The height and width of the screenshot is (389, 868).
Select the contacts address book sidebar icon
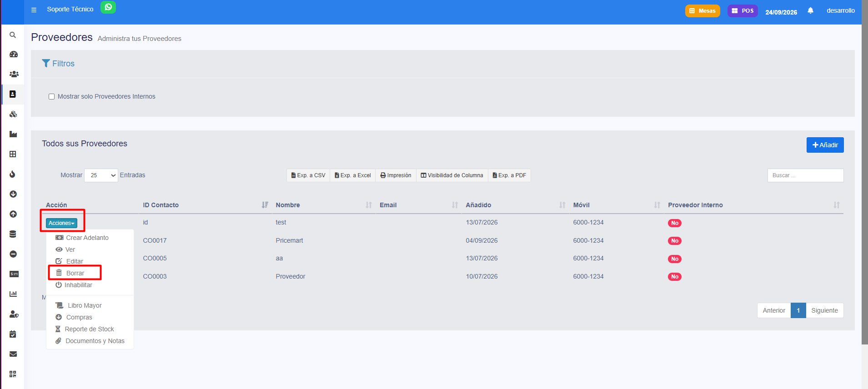(x=13, y=94)
